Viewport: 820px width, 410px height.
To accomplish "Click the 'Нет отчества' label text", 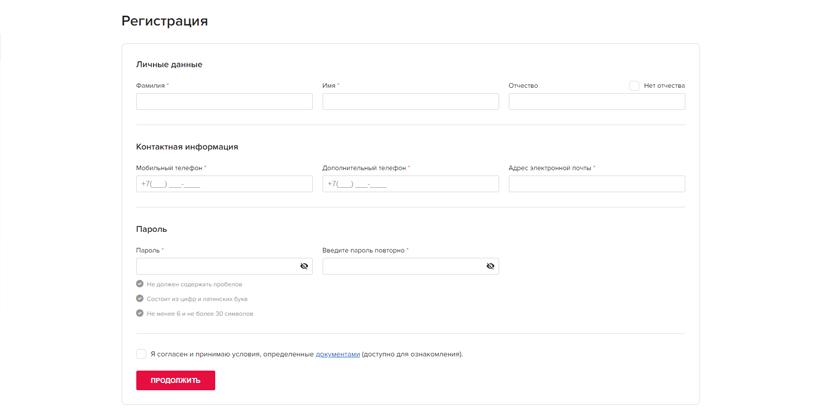I will click(x=664, y=86).
